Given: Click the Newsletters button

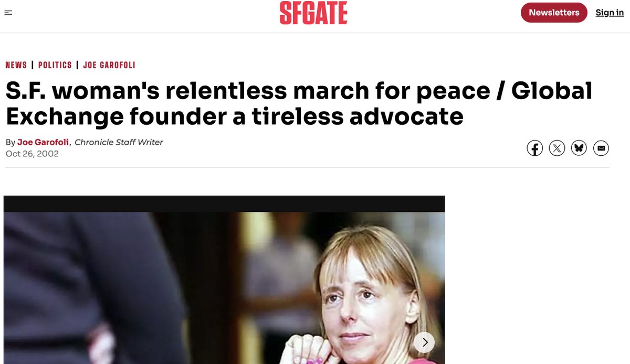Looking at the screenshot, I should coord(554,13).
